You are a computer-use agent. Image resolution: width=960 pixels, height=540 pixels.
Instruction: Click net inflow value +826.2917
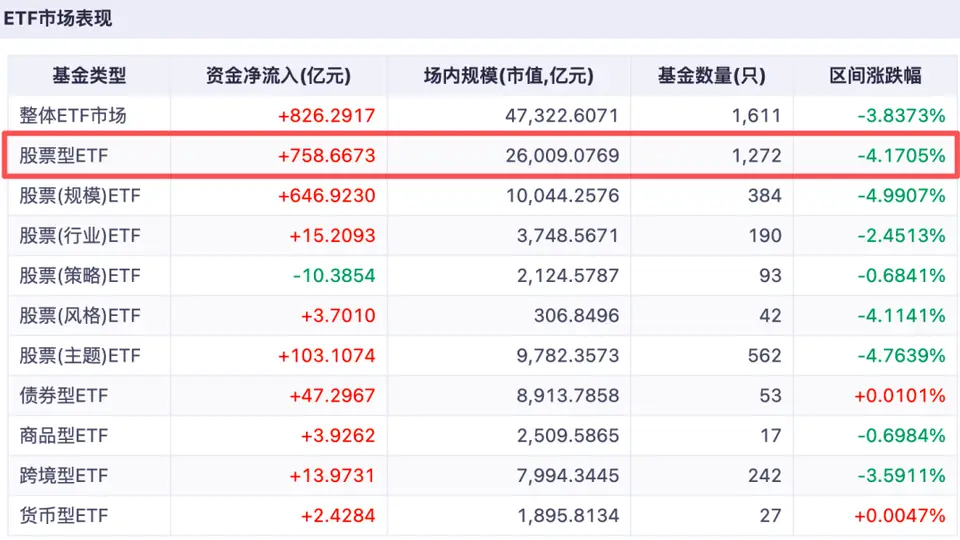326,115
